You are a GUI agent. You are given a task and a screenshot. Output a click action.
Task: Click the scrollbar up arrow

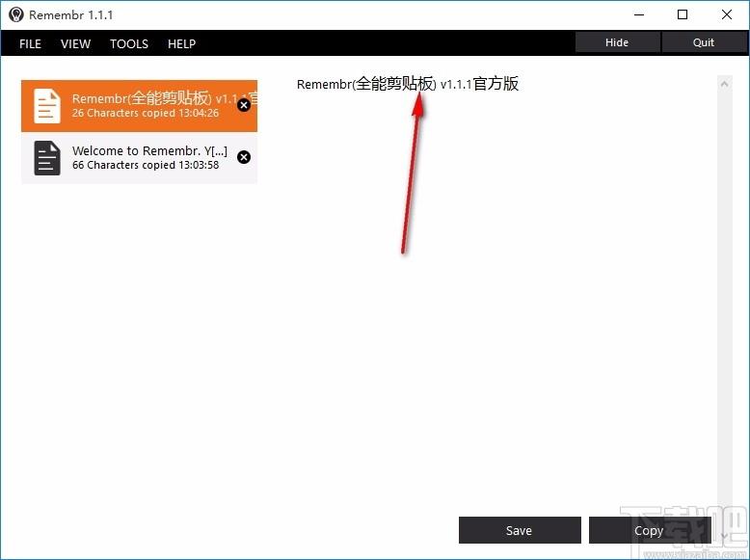tap(725, 84)
